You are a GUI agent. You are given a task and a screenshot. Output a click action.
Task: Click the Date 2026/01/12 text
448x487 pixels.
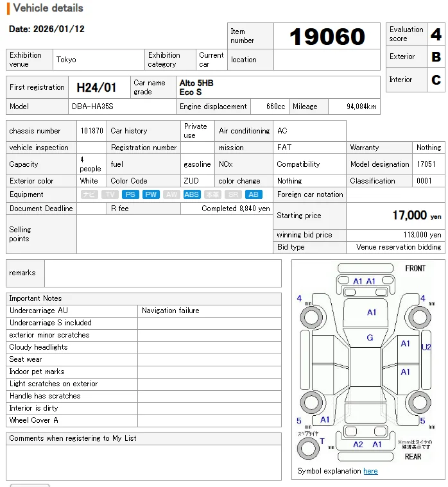point(47,29)
